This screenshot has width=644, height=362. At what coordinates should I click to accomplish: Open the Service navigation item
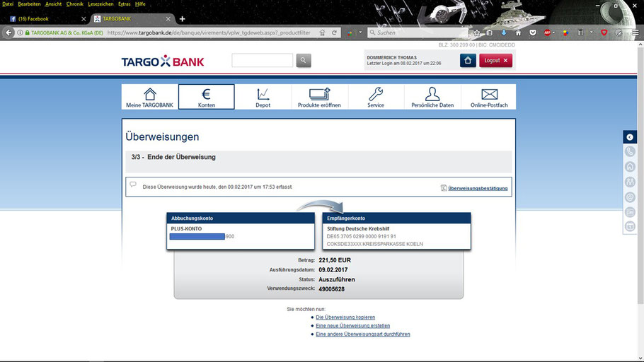click(x=376, y=97)
